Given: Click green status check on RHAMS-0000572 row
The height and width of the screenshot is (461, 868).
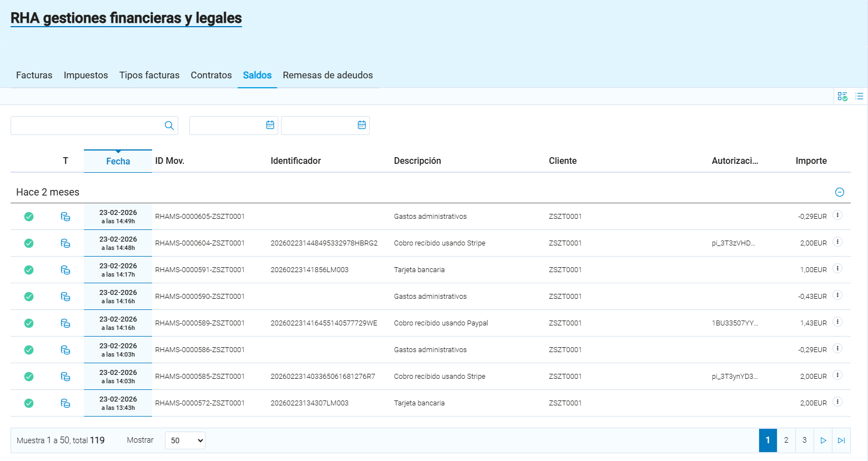Looking at the screenshot, I should [29, 403].
